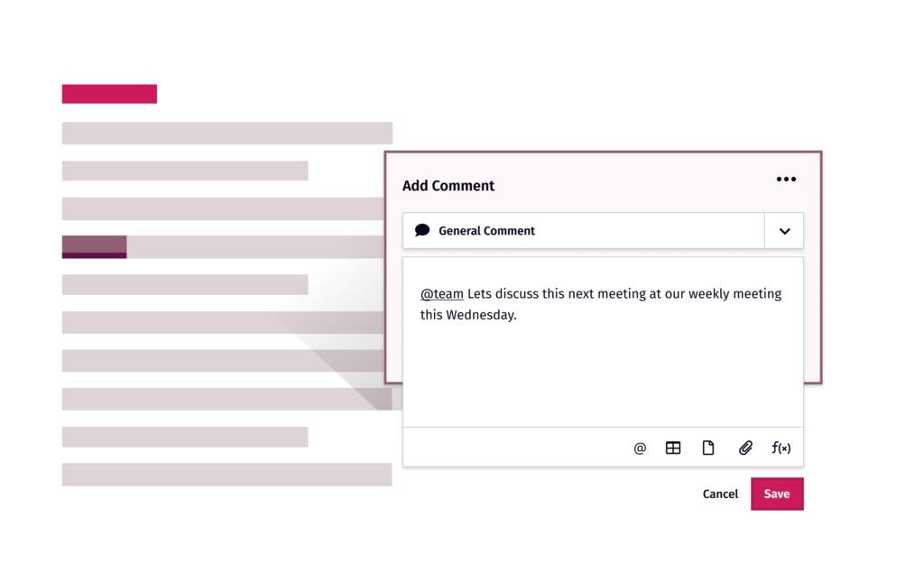Click the last gray document line
The width and height of the screenshot is (924, 564).
(x=226, y=475)
